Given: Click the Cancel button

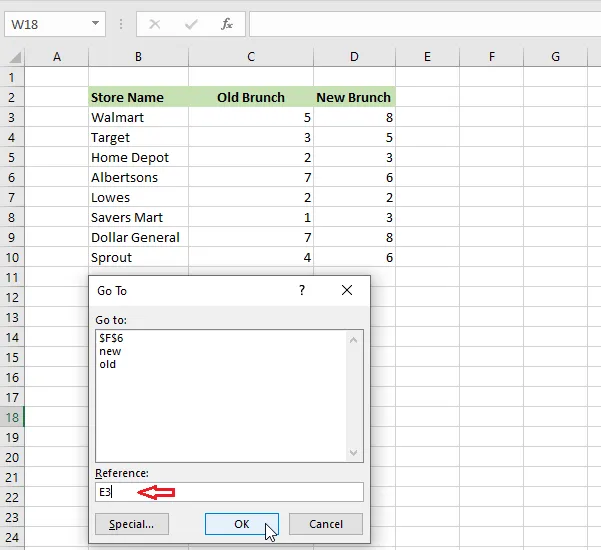Looking at the screenshot, I should [x=326, y=524].
